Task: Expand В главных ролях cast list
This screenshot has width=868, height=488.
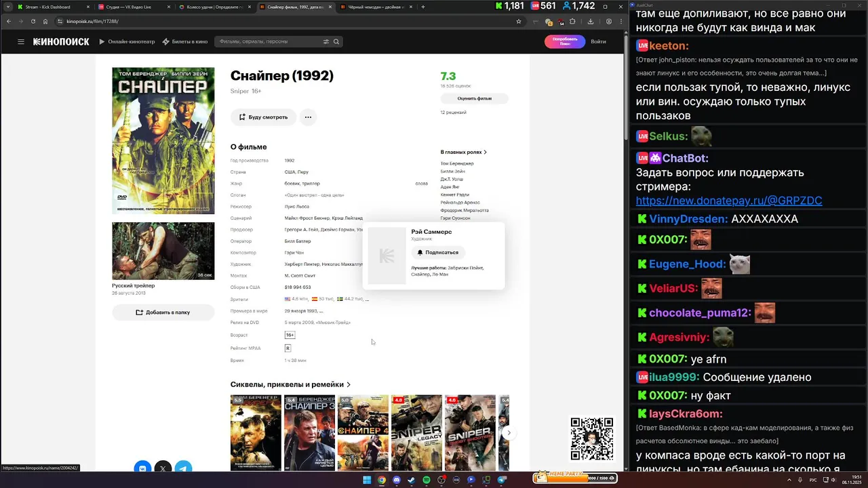Action: 464,152
